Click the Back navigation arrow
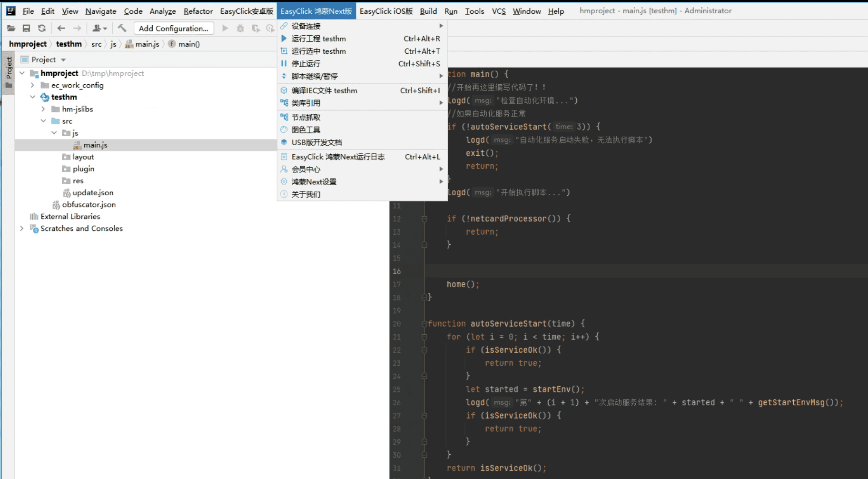Image resolution: width=868 pixels, height=479 pixels. click(61, 29)
